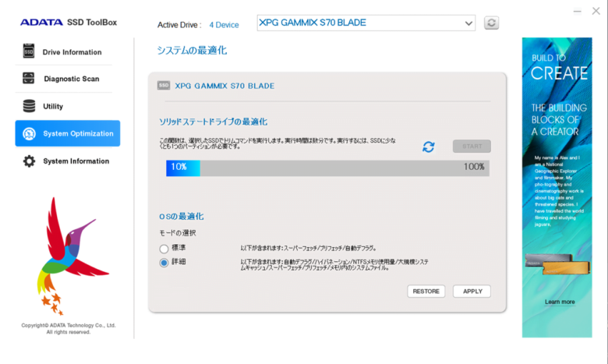Click the BUILD TO CREATE advertisement banner
Screen dimensions: 608x364
pos(557,187)
